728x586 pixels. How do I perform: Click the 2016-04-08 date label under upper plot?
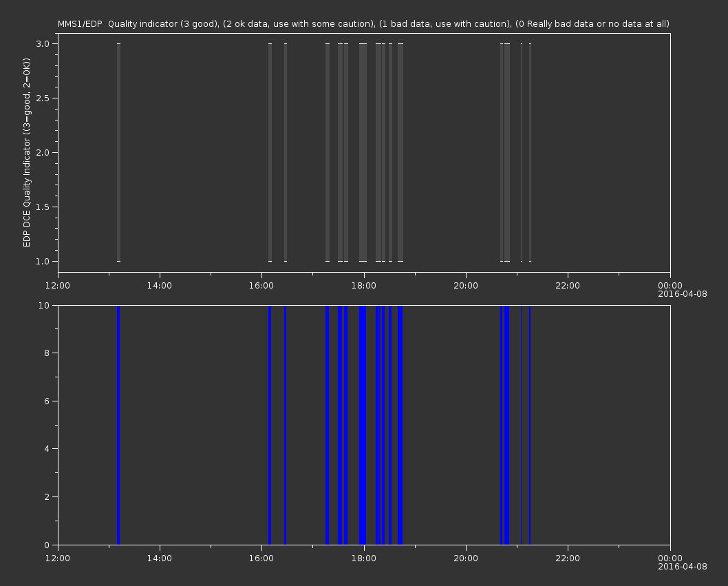pos(682,295)
